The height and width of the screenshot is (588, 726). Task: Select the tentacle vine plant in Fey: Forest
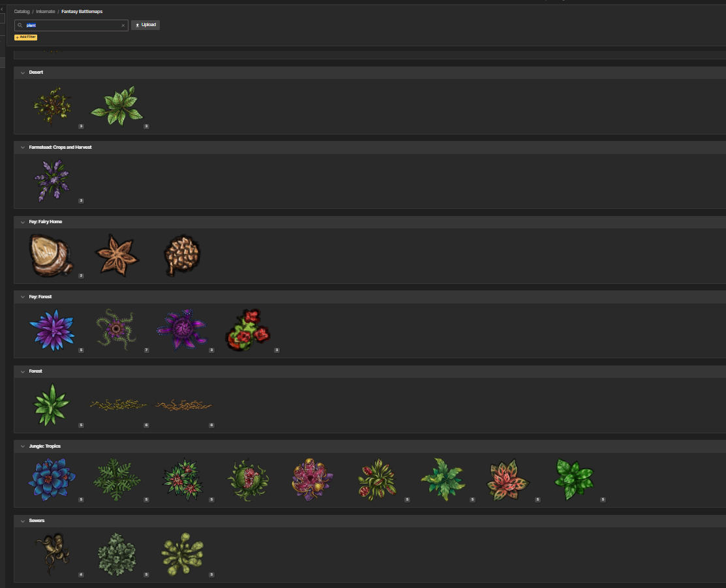(117, 330)
